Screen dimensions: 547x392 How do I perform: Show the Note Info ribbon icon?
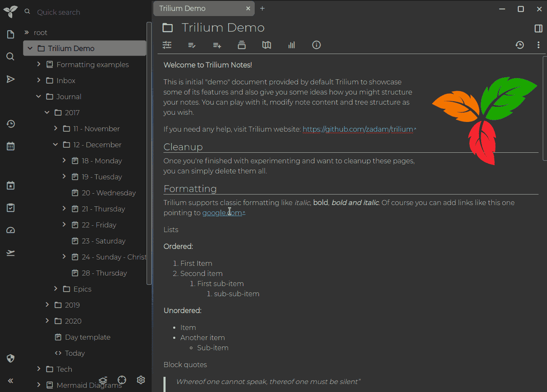click(x=316, y=45)
